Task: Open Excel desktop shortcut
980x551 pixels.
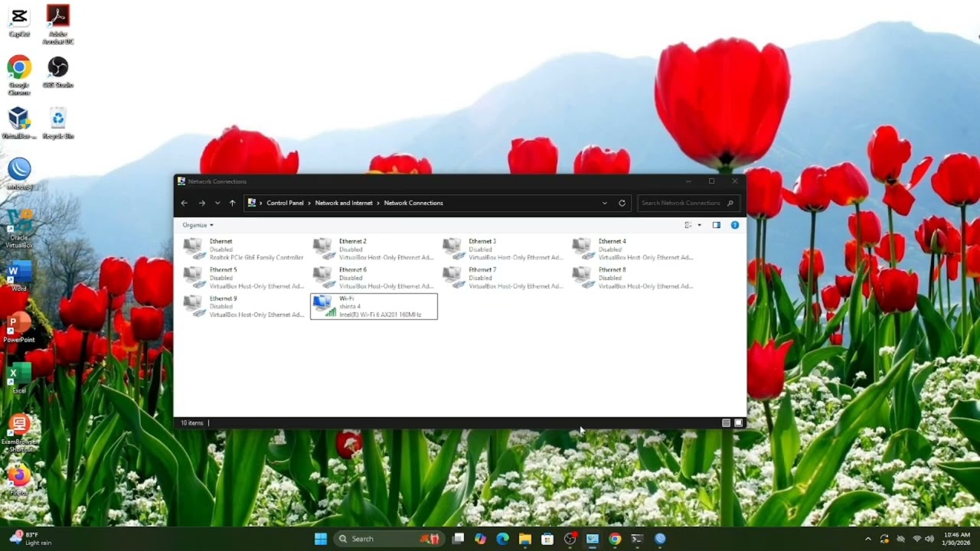Action: coord(19,379)
